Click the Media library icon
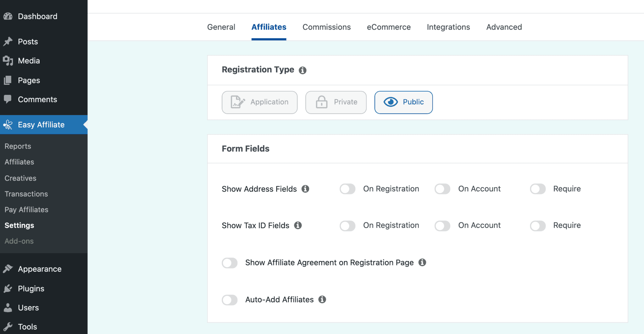 click(8, 60)
